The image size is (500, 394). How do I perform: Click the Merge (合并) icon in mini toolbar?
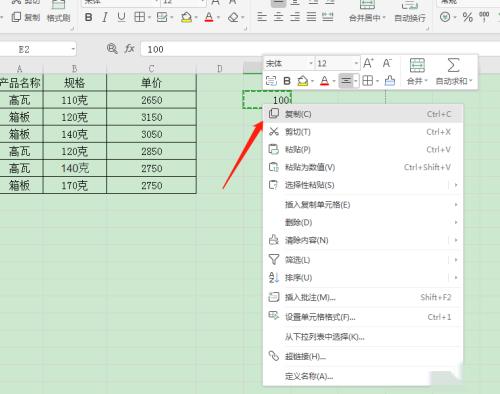pos(417,65)
